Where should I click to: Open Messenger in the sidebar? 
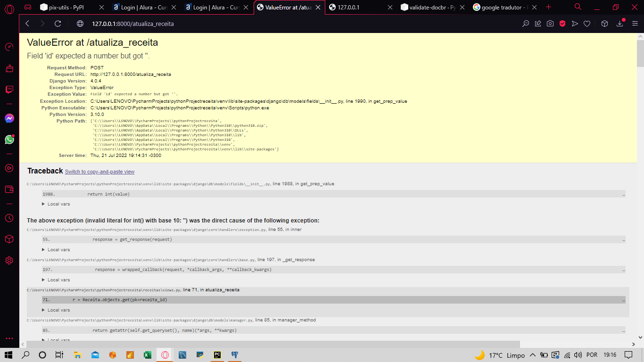[9, 118]
